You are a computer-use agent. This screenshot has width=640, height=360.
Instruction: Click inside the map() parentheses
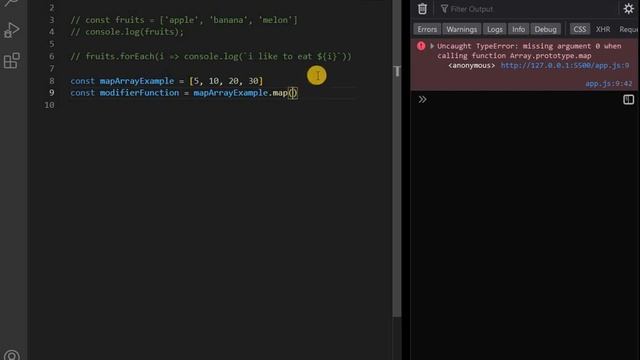point(293,93)
